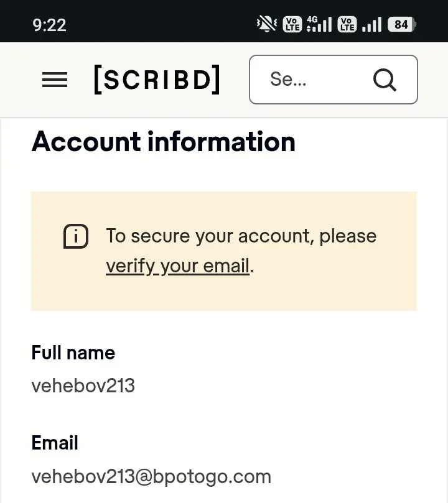This screenshot has height=503, width=448.
Task: Tap the muted notifications bell icon
Action: (267, 24)
